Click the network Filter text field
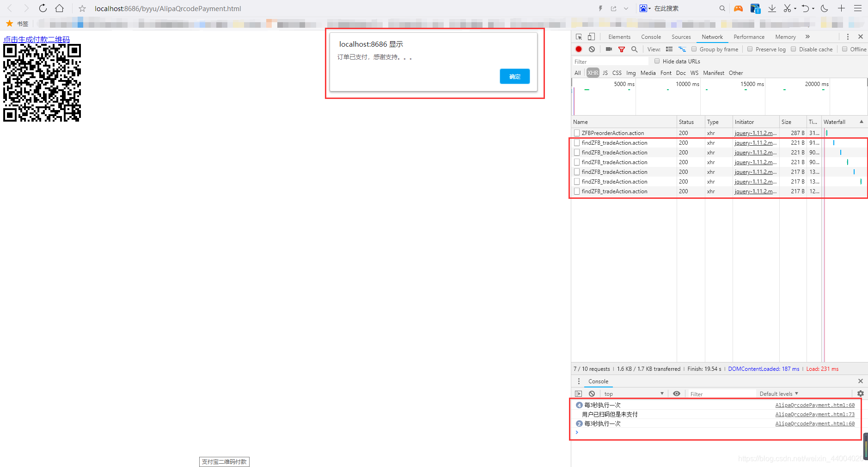 click(611, 61)
